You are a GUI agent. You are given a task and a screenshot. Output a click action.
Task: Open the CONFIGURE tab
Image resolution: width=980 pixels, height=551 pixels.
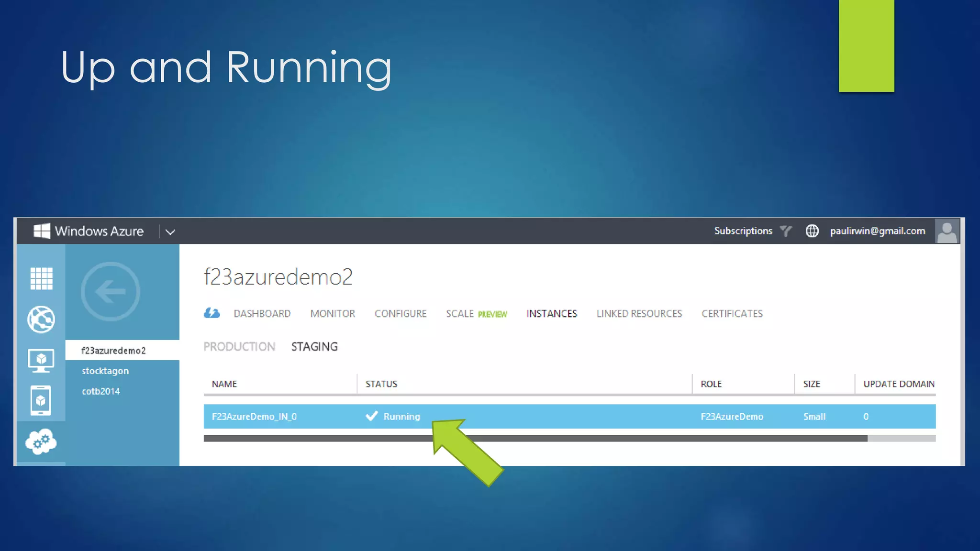pyautogui.click(x=400, y=314)
